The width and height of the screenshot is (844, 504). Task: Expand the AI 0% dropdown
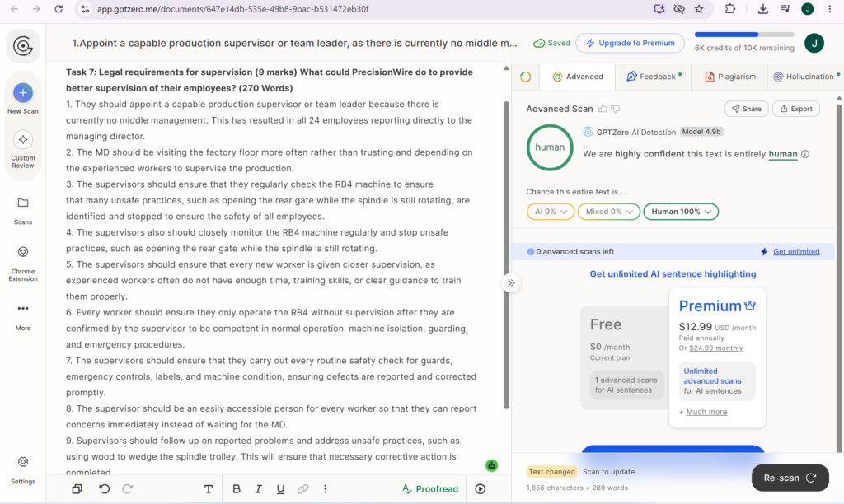point(550,212)
